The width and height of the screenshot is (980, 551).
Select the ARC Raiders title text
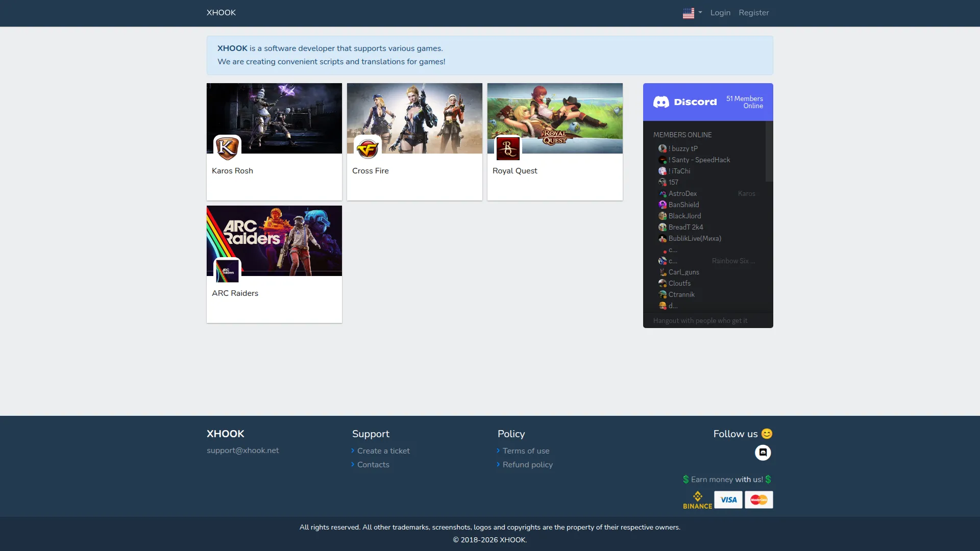(x=235, y=293)
